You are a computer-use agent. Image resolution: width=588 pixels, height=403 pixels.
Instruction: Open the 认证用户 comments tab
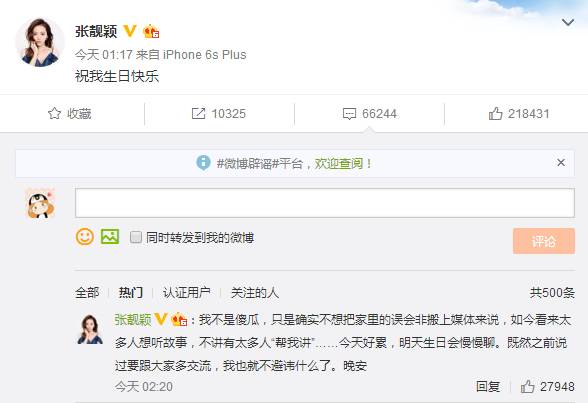(x=186, y=292)
